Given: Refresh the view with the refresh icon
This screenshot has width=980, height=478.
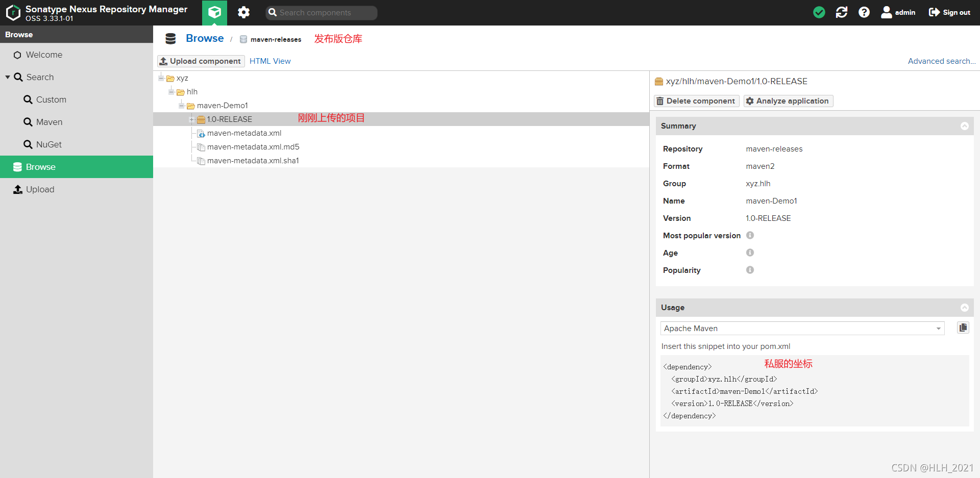Looking at the screenshot, I should [842, 12].
